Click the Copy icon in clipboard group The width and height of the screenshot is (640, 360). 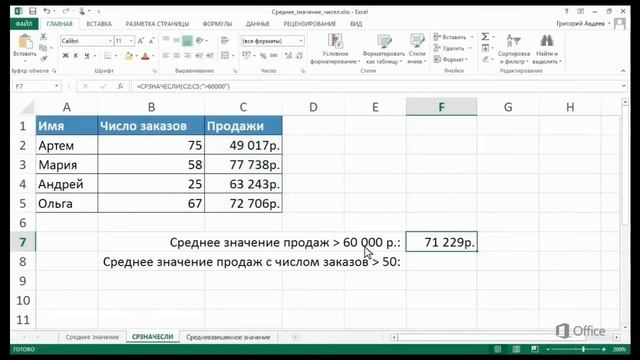tap(42, 48)
